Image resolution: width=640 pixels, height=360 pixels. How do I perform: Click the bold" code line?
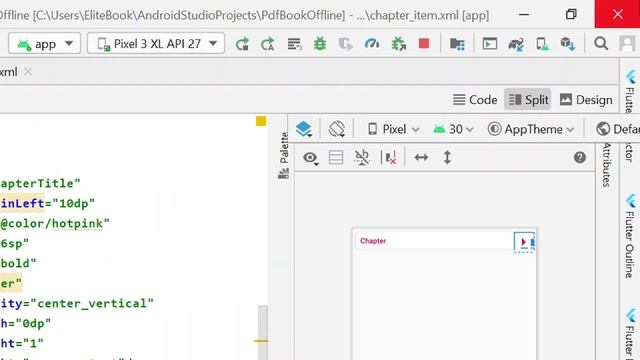[x=18, y=263]
